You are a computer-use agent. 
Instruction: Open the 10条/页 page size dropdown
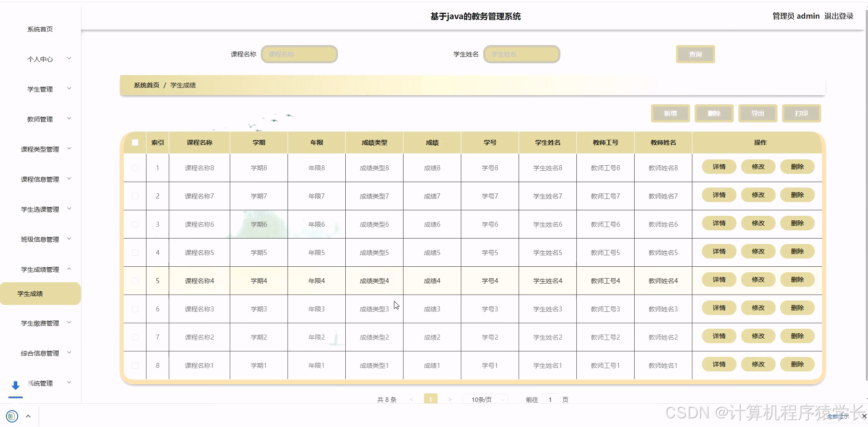(x=485, y=399)
